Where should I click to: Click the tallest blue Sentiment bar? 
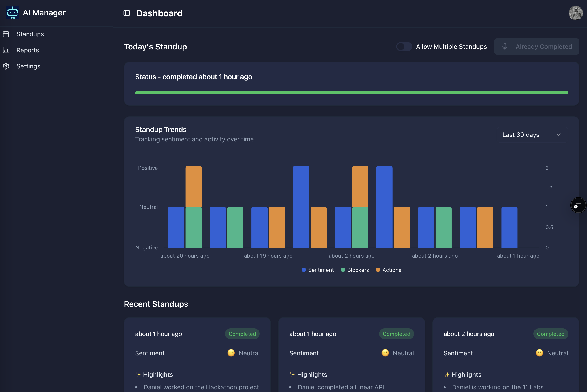tap(301, 207)
